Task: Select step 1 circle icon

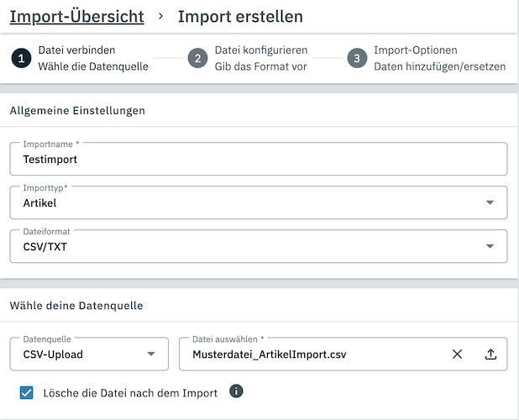Action: pyautogui.click(x=22, y=58)
